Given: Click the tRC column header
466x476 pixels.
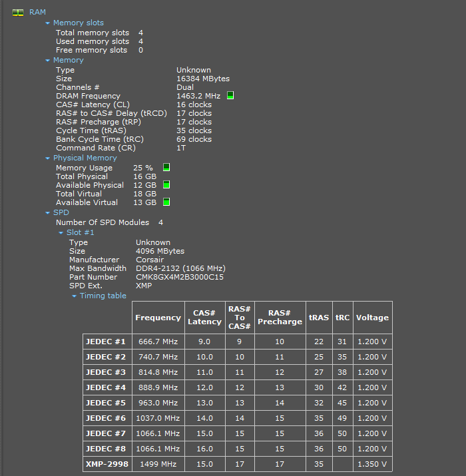Looking at the screenshot, I should point(342,318).
